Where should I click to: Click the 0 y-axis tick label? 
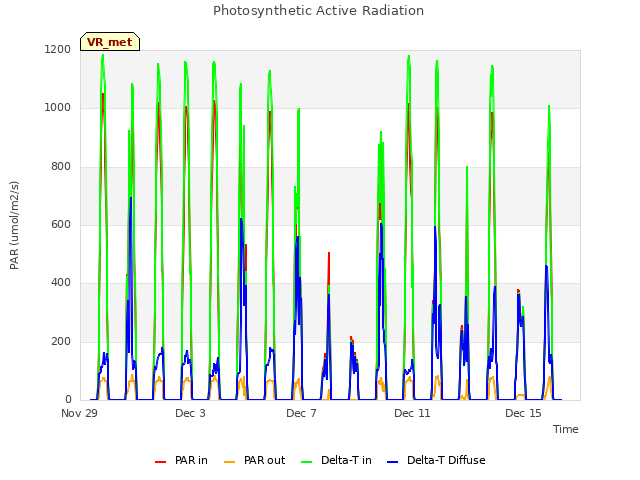pos(68,399)
